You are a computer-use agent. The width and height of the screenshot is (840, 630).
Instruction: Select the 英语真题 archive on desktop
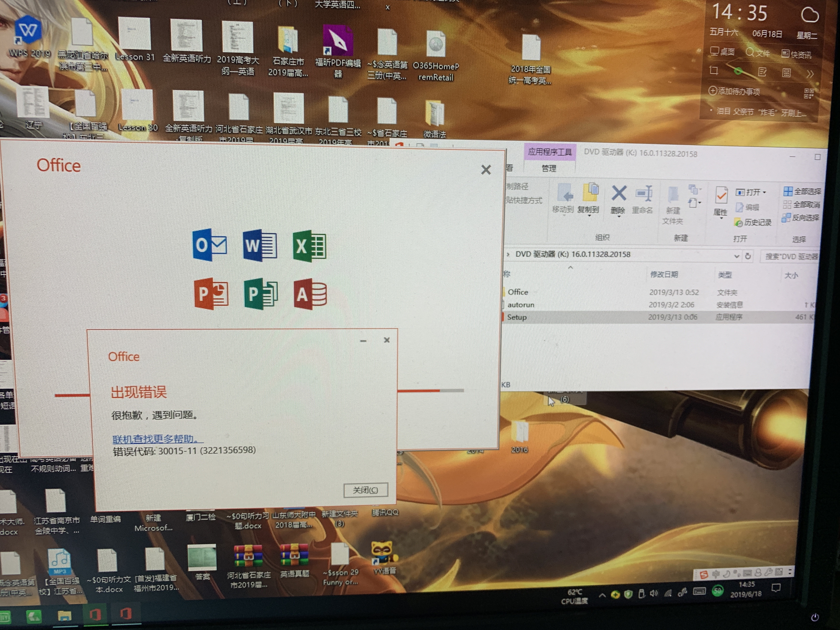click(x=294, y=561)
